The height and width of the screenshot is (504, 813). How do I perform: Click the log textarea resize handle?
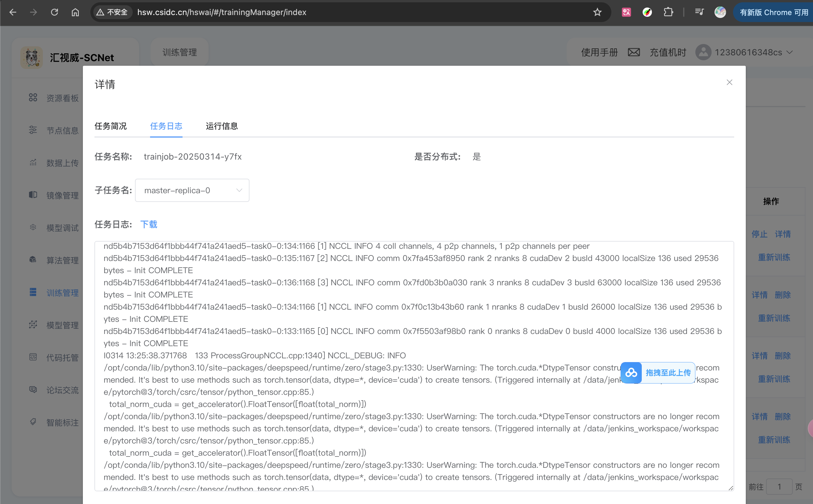tap(731, 488)
